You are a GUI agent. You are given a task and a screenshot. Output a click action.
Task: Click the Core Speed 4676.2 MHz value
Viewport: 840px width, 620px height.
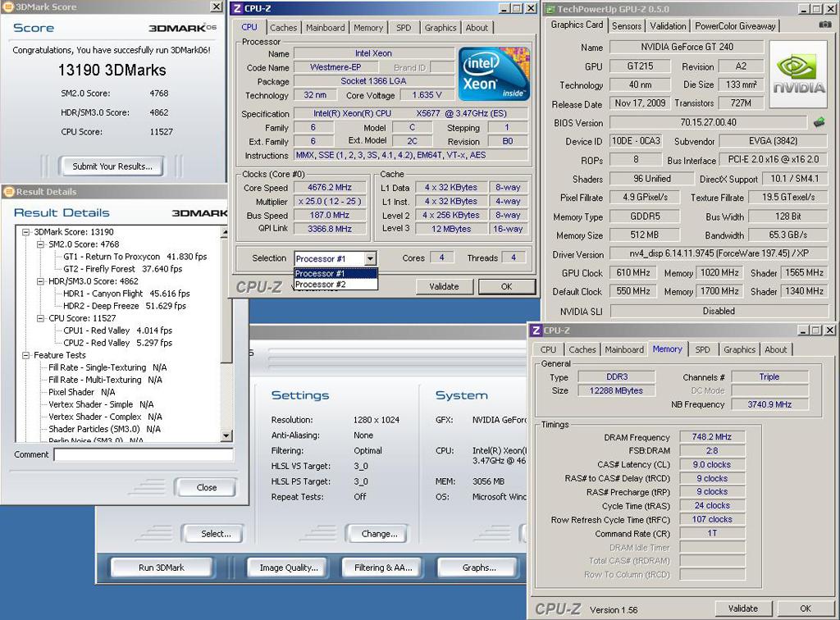click(330, 187)
